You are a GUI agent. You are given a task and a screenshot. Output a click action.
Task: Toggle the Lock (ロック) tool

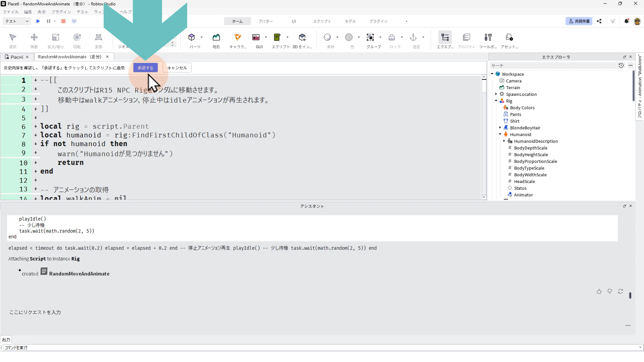[392, 38]
